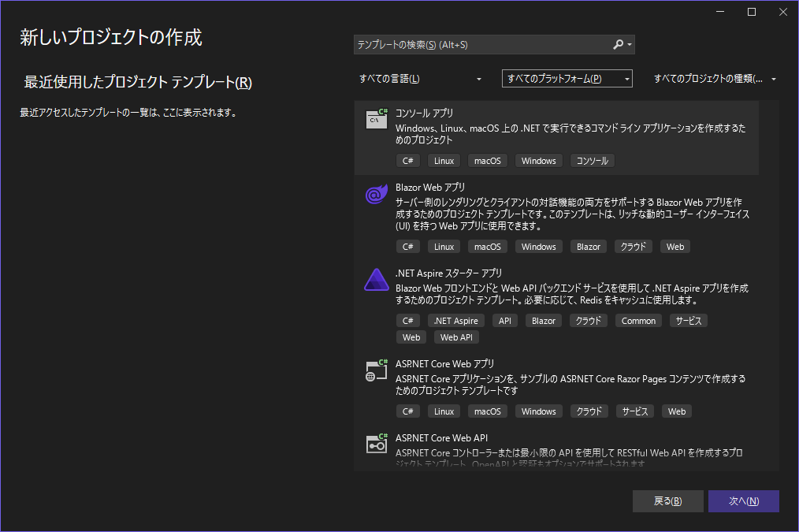Image resolution: width=799 pixels, height=532 pixels.
Task: Close the new project dialog
Action: [x=782, y=12]
